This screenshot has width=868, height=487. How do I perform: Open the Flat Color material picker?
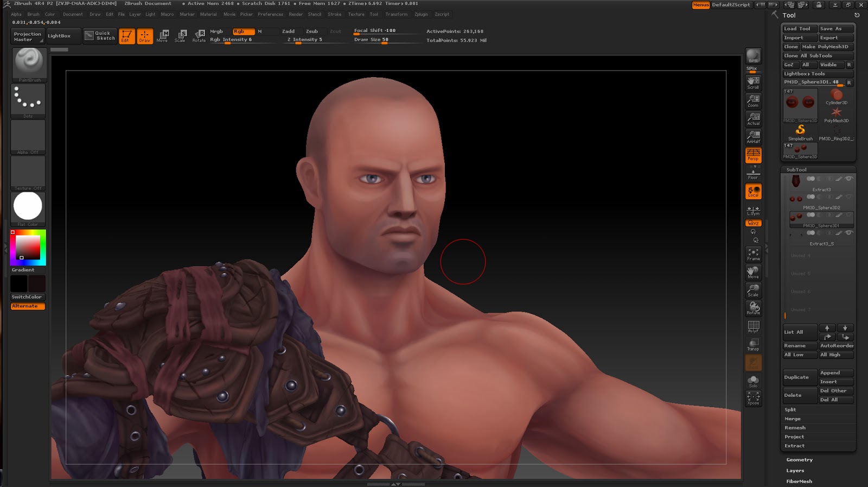[x=28, y=209]
